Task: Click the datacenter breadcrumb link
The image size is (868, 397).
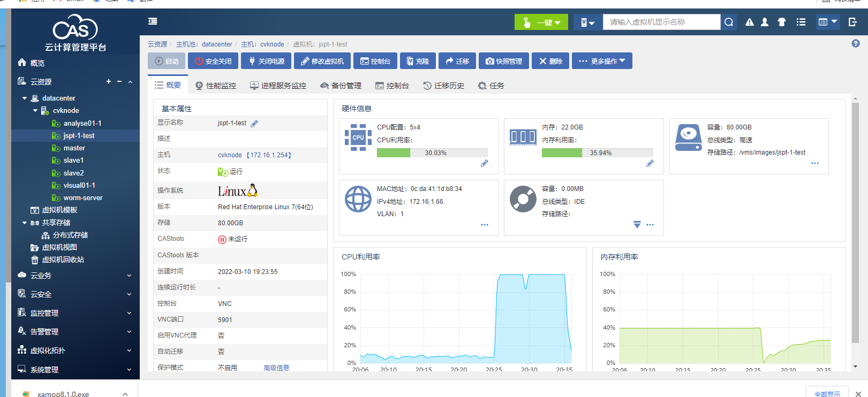Action: pos(217,44)
